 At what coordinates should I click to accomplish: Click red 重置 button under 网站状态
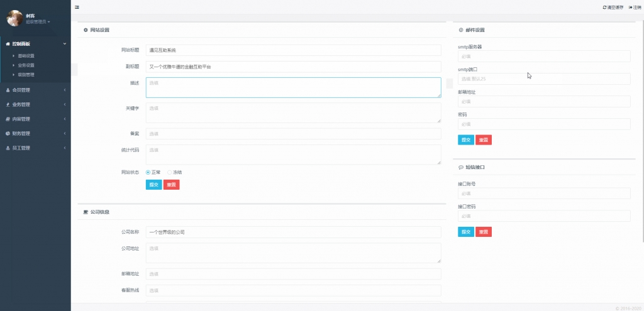171,185
